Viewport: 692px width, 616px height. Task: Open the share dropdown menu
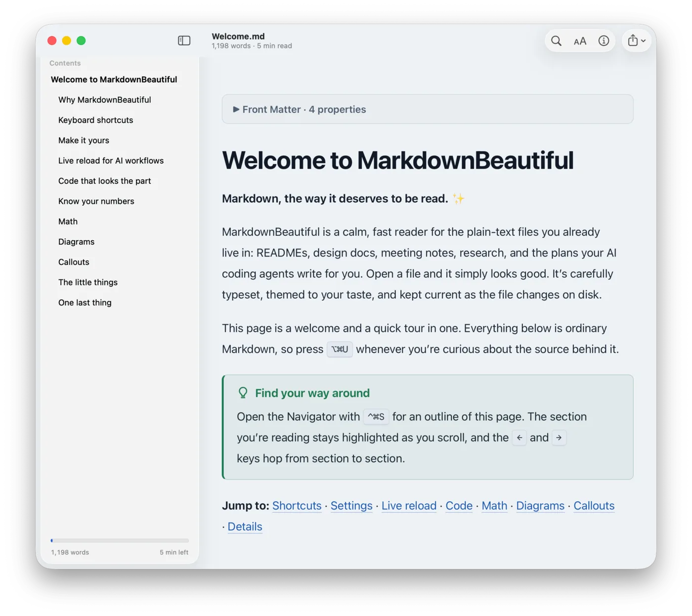(637, 41)
